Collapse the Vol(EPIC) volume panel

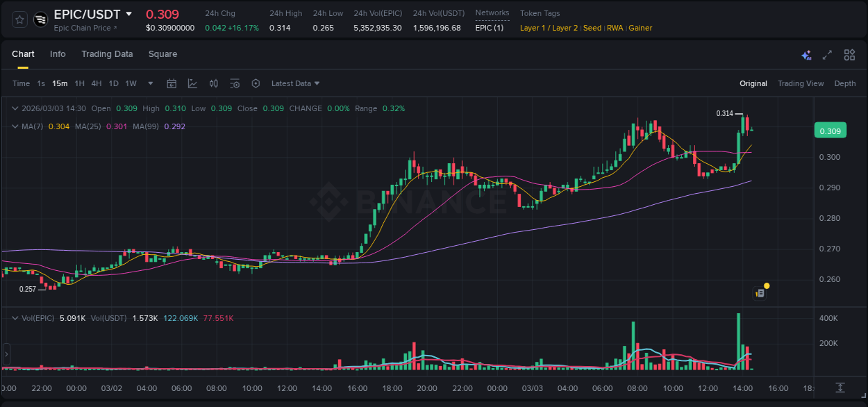click(x=15, y=317)
